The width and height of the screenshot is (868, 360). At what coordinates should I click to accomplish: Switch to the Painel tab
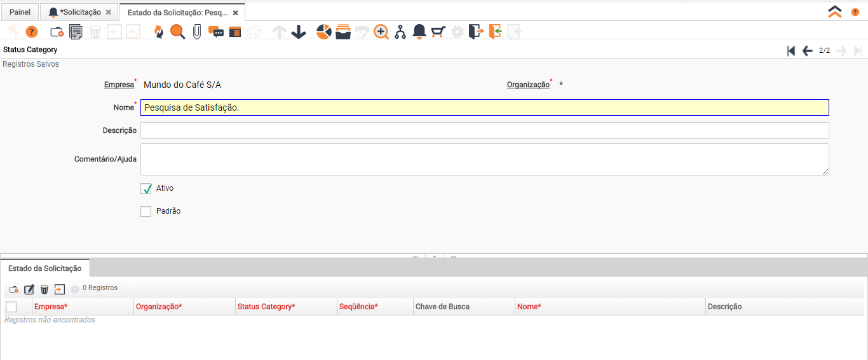(20, 12)
